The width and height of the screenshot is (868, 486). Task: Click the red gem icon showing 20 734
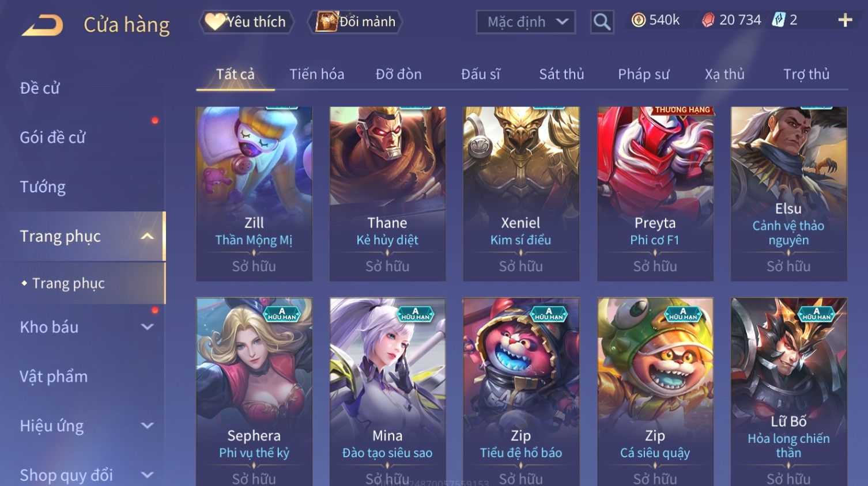click(708, 20)
